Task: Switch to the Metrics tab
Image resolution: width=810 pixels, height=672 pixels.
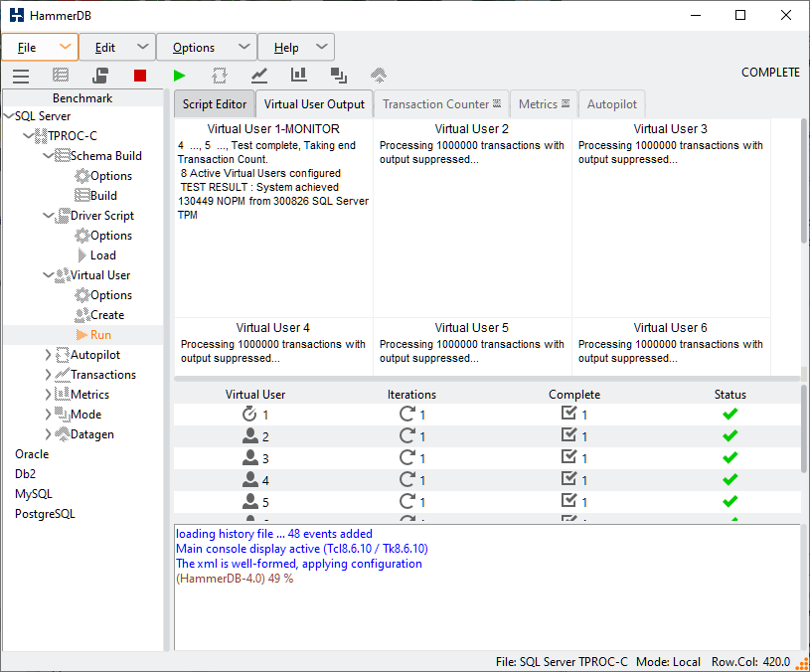Action: pos(544,104)
